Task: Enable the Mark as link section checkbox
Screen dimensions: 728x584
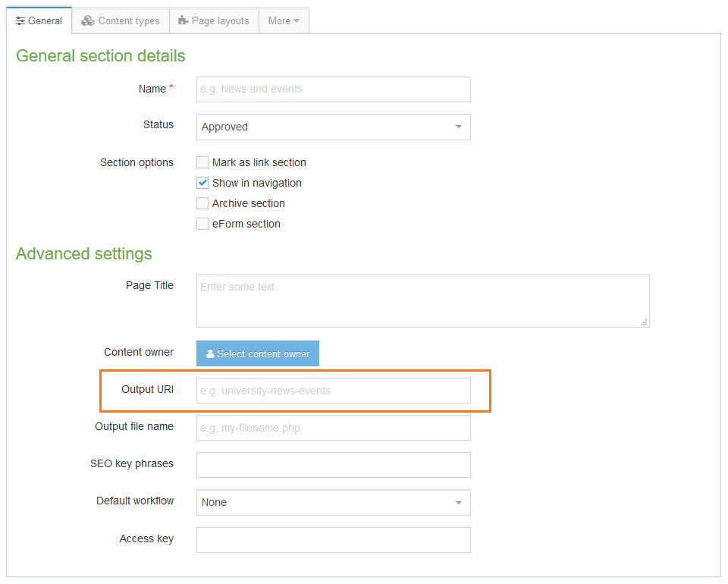Action: [x=202, y=162]
